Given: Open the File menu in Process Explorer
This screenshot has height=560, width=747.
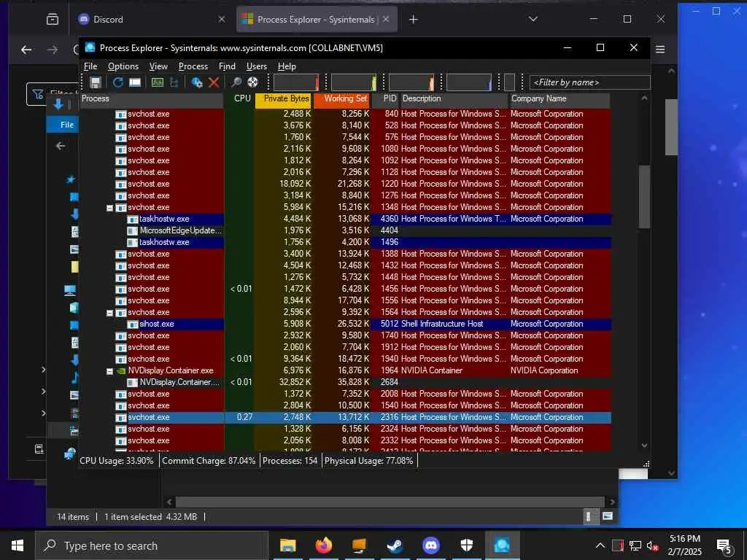Looking at the screenshot, I should coord(90,66).
